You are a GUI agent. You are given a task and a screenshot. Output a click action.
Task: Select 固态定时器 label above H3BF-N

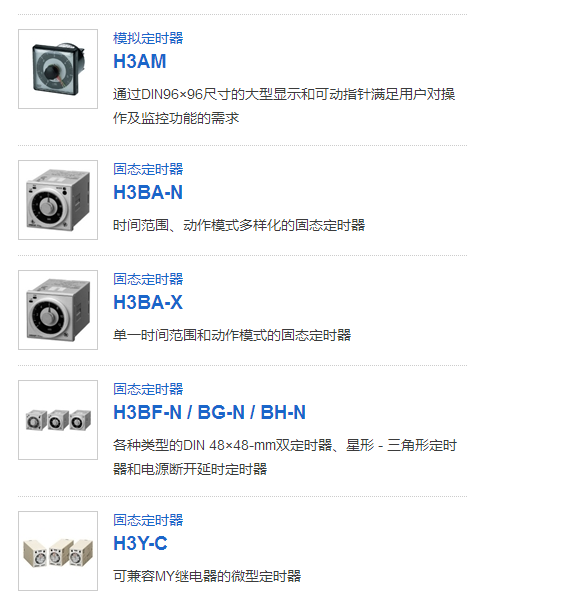coord(148,389)
